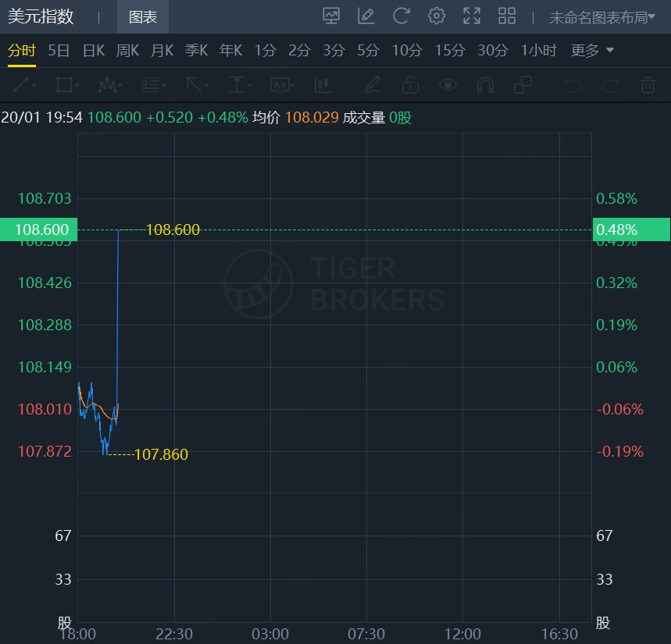Viewport: 671px width, 644px height.
Task: Enter fullscreen chart mode
Action: point(472,16)
